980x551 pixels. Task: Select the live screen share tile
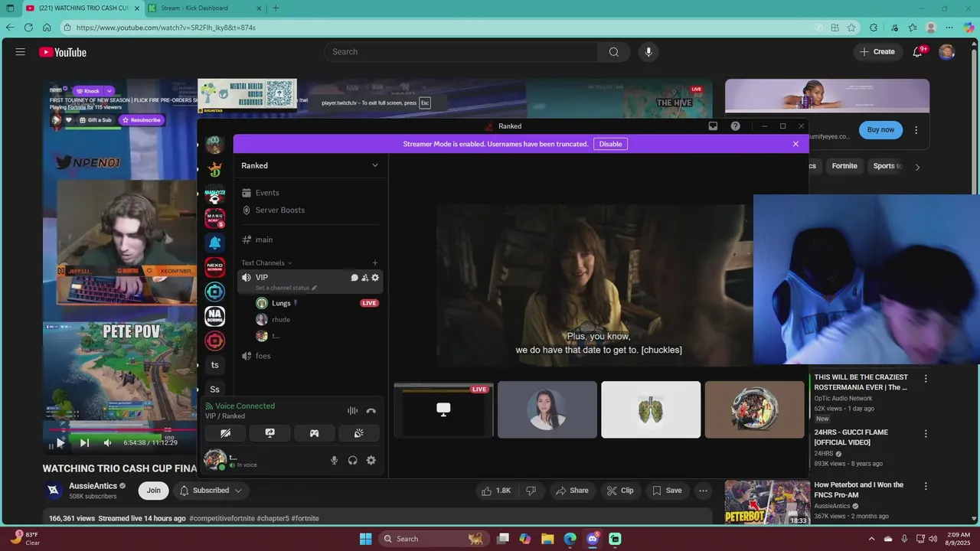click(443, 410)
